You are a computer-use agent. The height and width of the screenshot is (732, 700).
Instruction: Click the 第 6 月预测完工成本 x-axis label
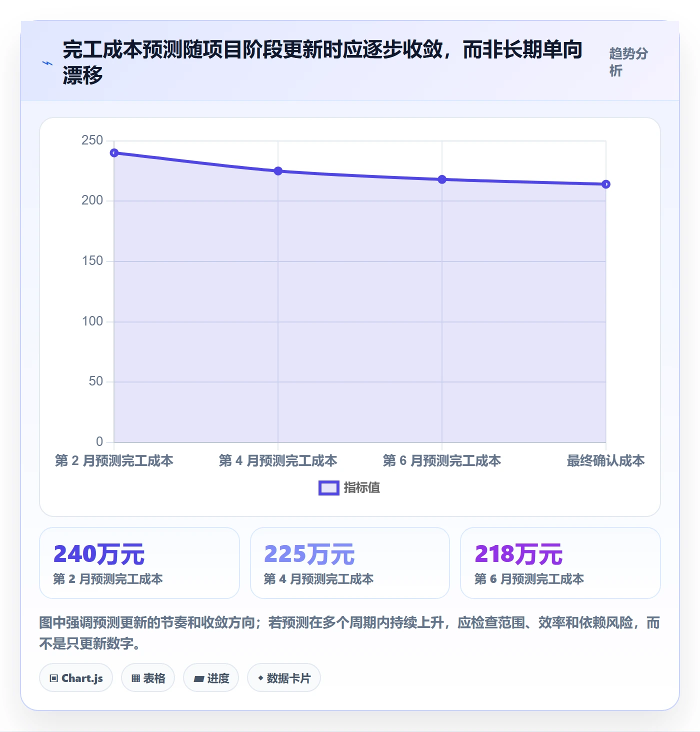(442, 460)
